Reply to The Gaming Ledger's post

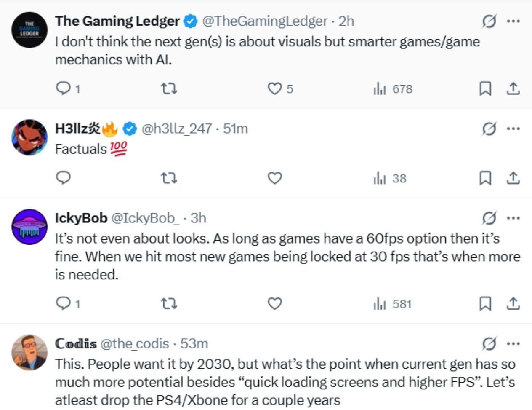pos(64,88)
